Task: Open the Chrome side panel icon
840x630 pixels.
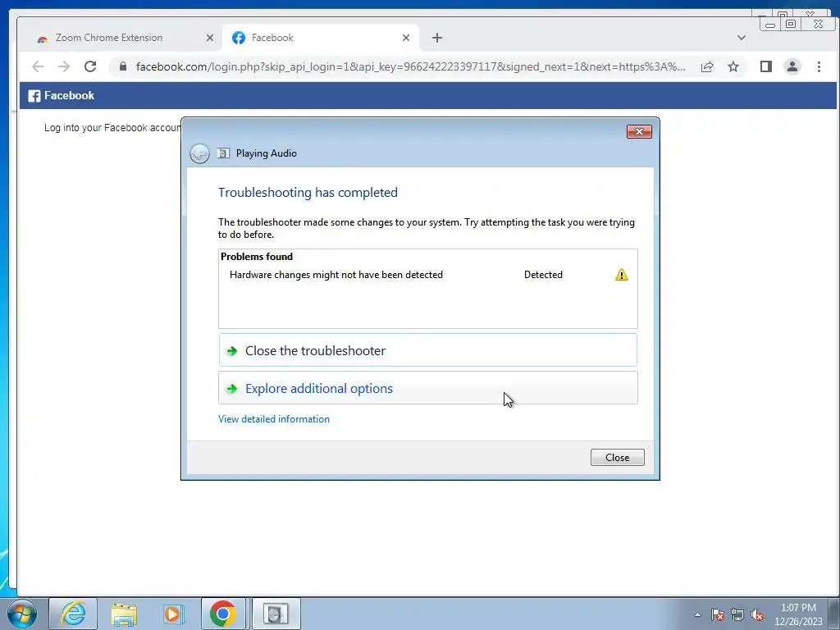Action: pos(766,66)
